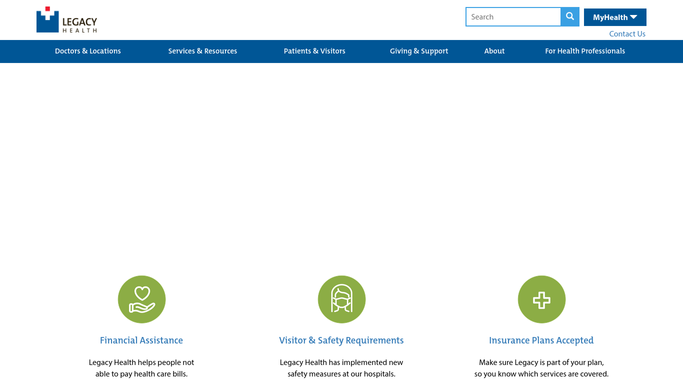The width and height of the screenshot is (683, 384).
Task: Click the Legacy Health logo
Action: [67, 20]
